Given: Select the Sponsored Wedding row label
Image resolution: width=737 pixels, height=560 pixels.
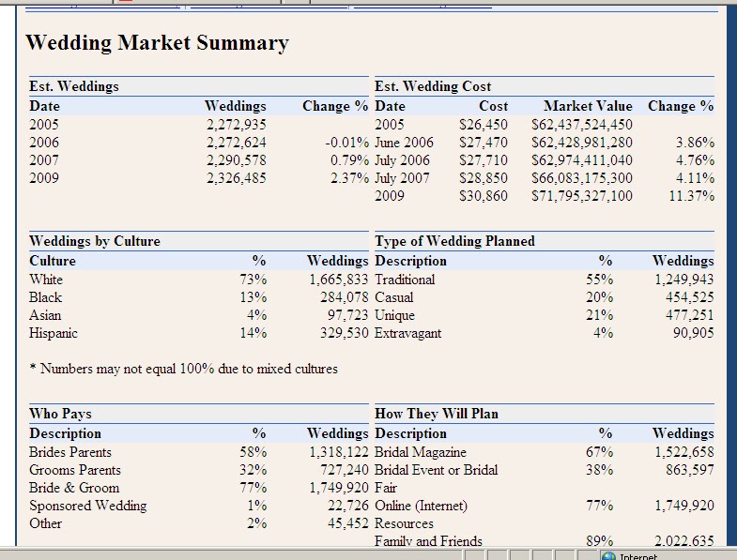Looking at the screenshot, I should point(88,506).
